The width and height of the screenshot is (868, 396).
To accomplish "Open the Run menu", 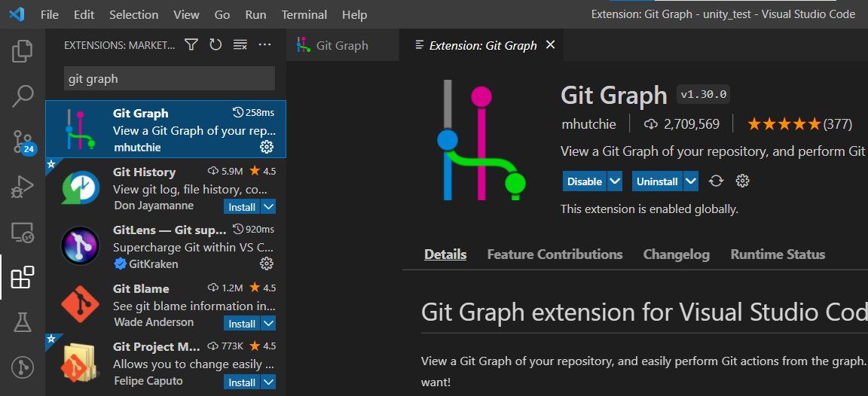I will coord(255,14).
